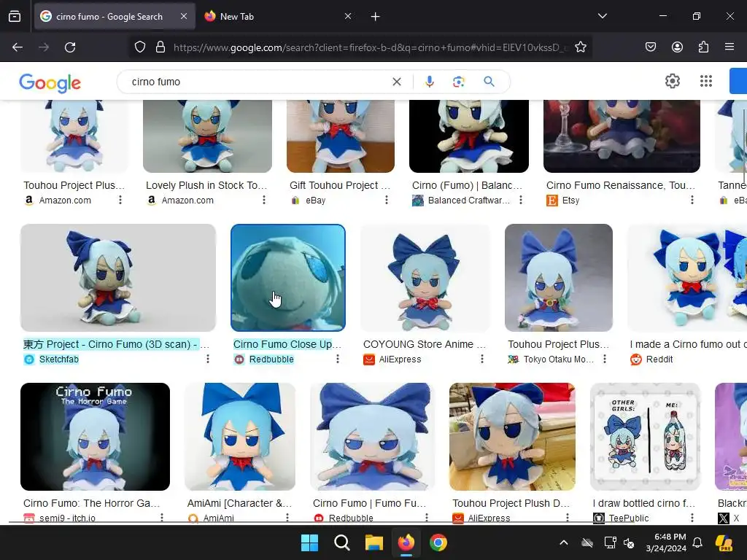Search by image with Google Lens

(x=458, y=82)
